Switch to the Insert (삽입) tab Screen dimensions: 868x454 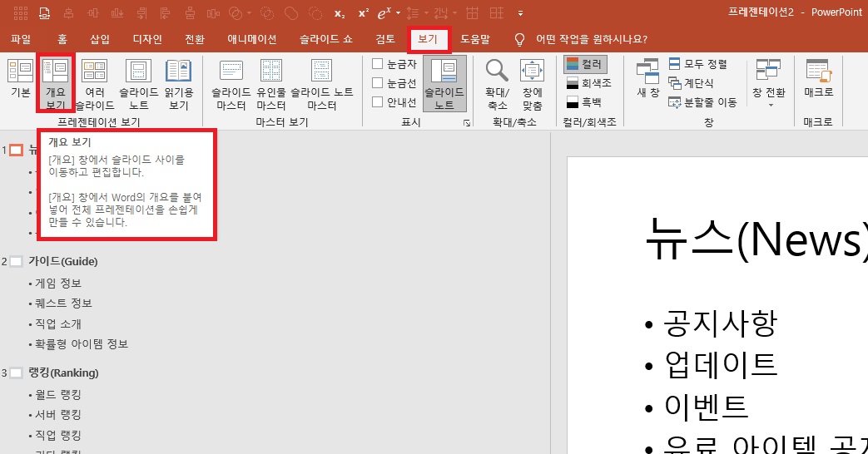point(100,39)
